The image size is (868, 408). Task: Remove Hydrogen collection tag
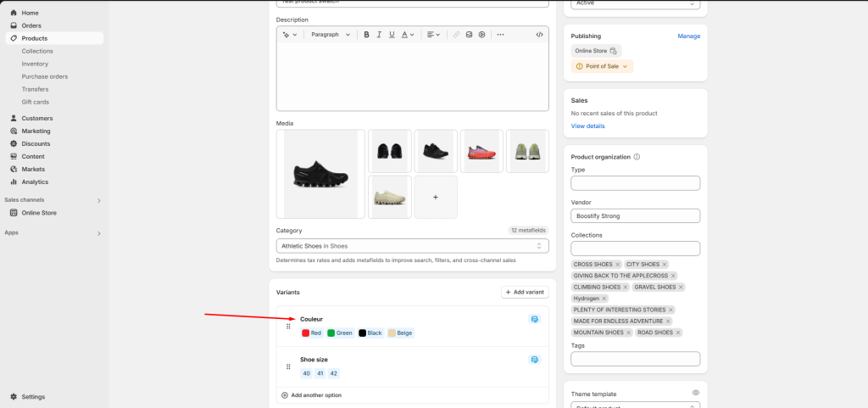coord(604,299)
